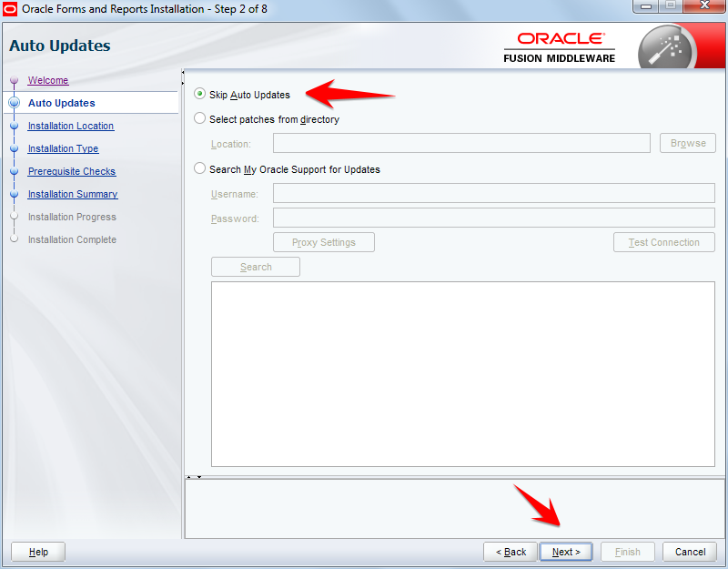This screenshot has width=728, height=569.
Task: Open the Prerequisite Checks step
Action: pyautogui.click(x=72, y=171)
